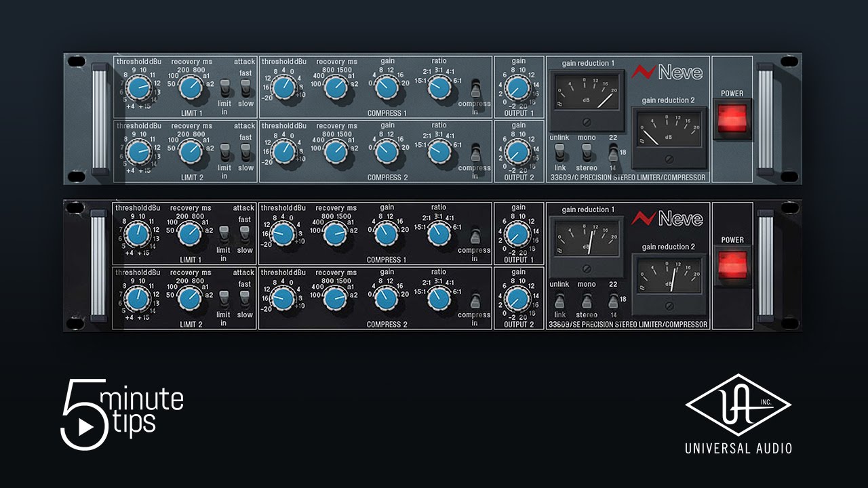Click COMPRESS 1 recovery knob on 33609/SE unit
Screen dimensions: 868x488
click(335, 235)
